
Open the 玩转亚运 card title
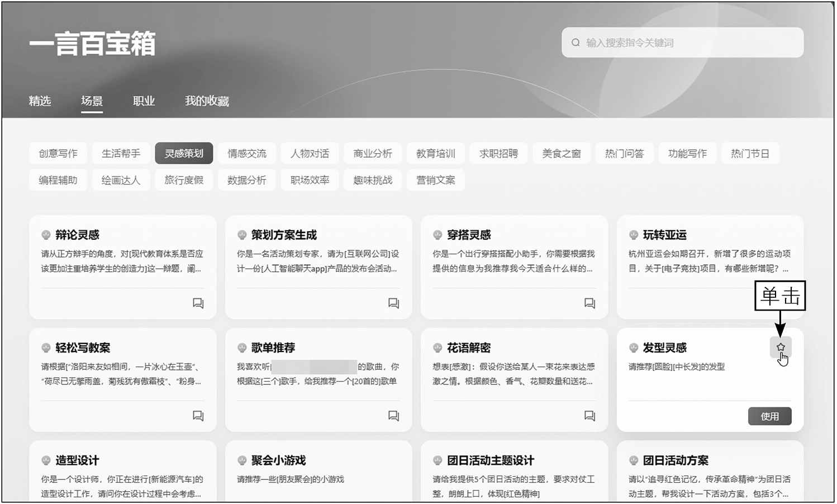(664, 235)
